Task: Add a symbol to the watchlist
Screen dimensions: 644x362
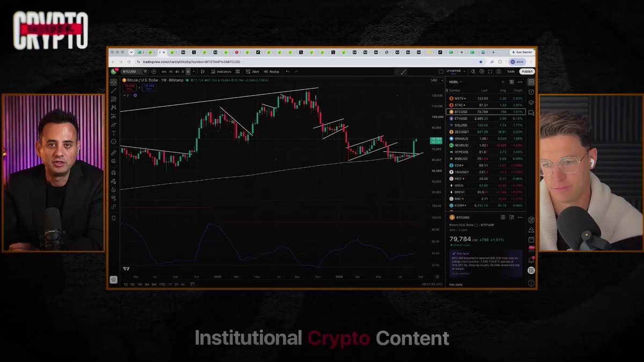Action: [503, 82]
